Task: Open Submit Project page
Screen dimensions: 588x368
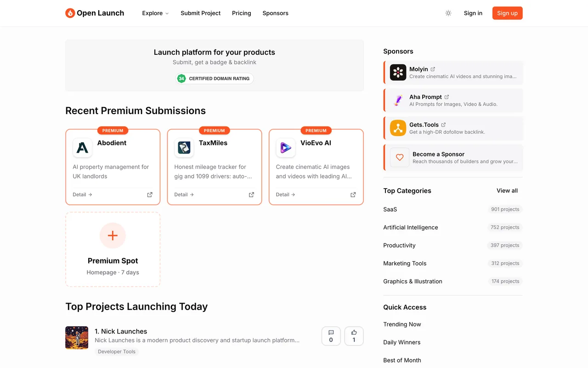Action: point(200,13)
